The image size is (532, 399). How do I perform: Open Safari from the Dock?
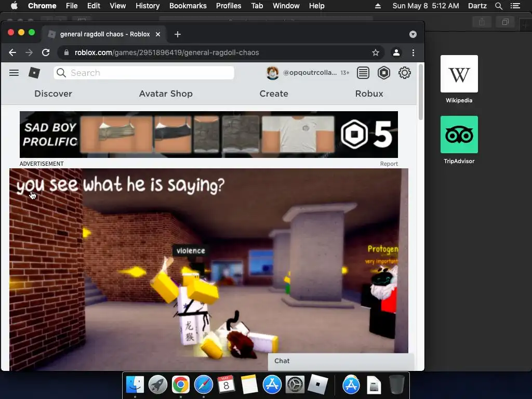point(203,385)
